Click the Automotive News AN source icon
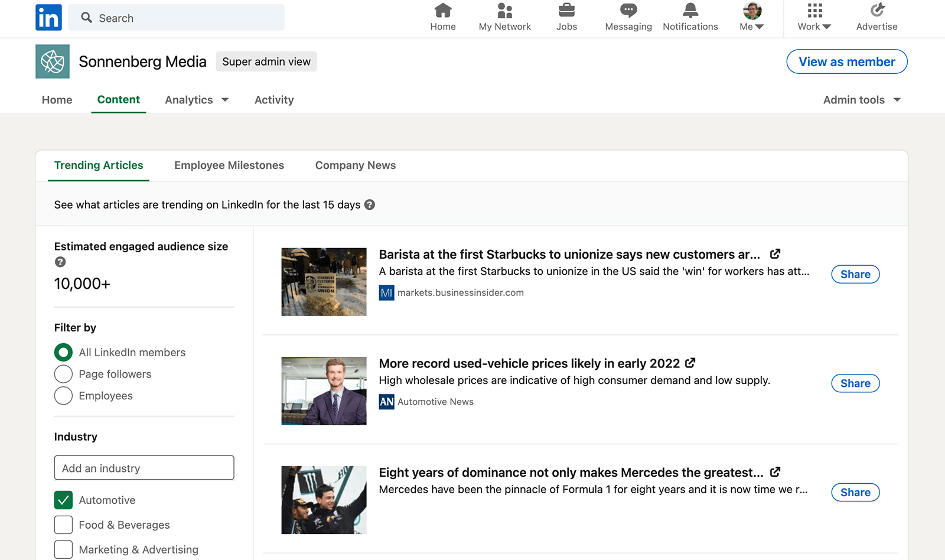The height and width of the screenshot is (560, 945). 386,402
